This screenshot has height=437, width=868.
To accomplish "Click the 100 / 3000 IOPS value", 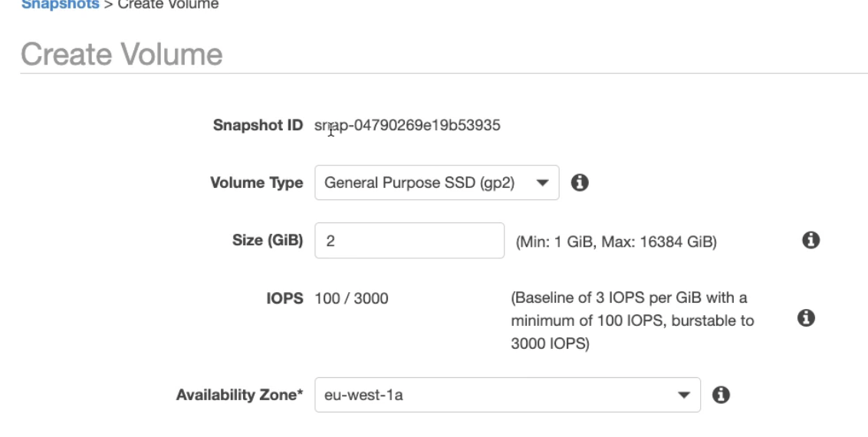I will (x=351, y=298).
